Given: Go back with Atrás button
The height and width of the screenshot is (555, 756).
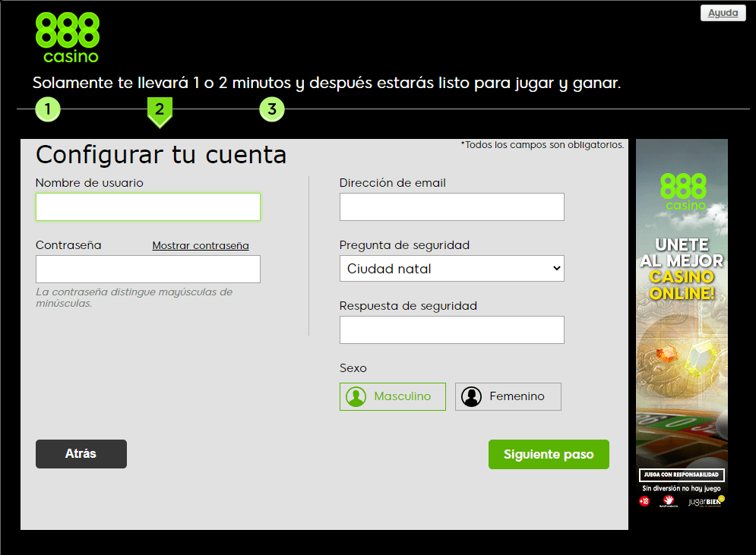Looking at the screenshot, I should tap(81, 454).
